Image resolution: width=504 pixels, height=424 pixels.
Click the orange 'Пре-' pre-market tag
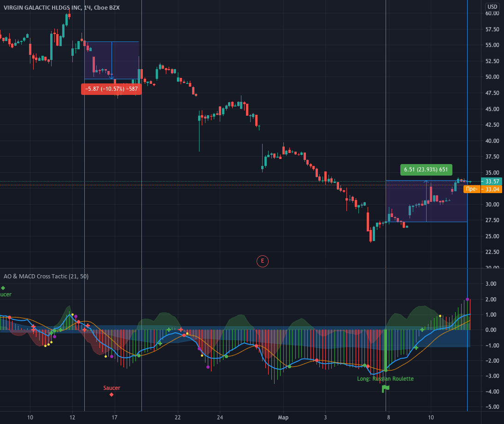point(472,189)
